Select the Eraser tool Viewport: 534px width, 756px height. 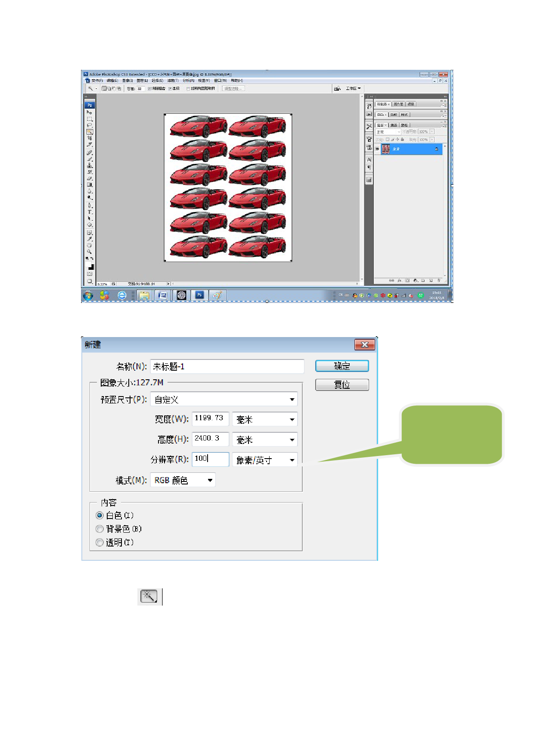point(90,178)
